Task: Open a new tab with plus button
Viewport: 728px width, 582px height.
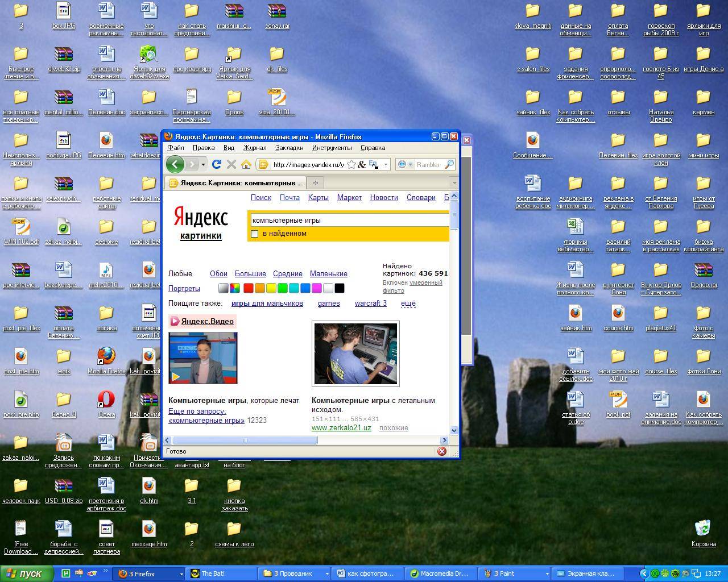Action: click(315, 182)
